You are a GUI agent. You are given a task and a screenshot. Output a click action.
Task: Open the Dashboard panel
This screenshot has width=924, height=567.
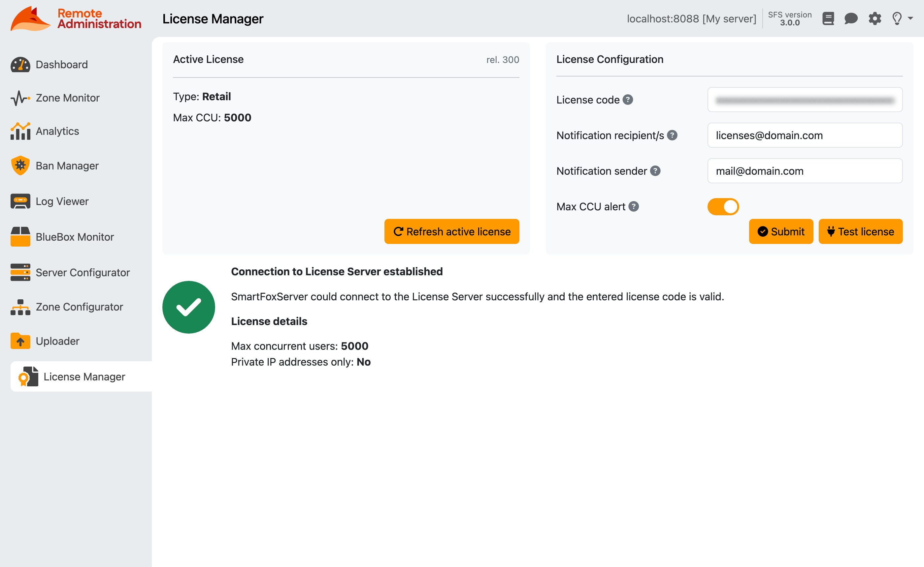[61, 65]
